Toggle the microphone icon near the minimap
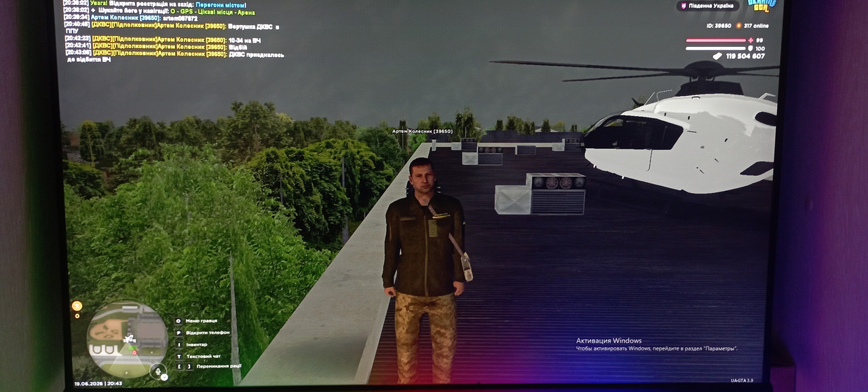This screenshot has height=392, width=868. click(x=158, y=372)
